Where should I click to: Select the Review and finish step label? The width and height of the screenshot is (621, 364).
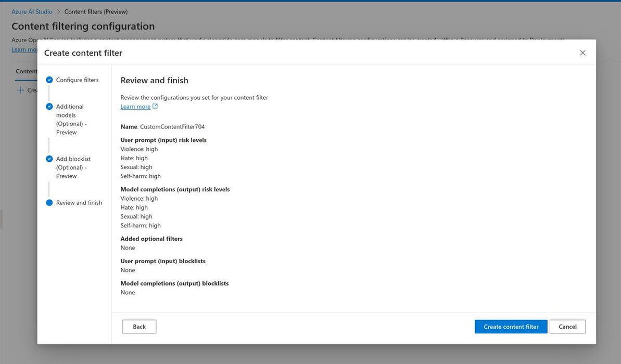click(x=79, y=203)
